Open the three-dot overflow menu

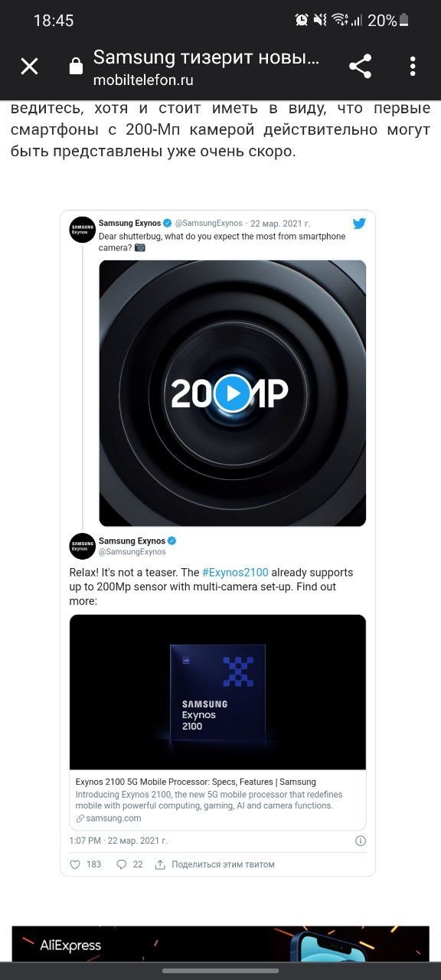point(413,67)
